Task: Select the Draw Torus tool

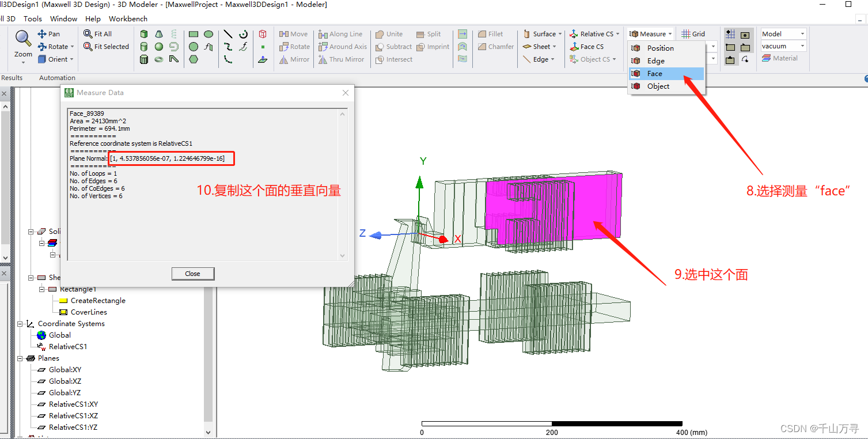Action: tap(159, 59)
